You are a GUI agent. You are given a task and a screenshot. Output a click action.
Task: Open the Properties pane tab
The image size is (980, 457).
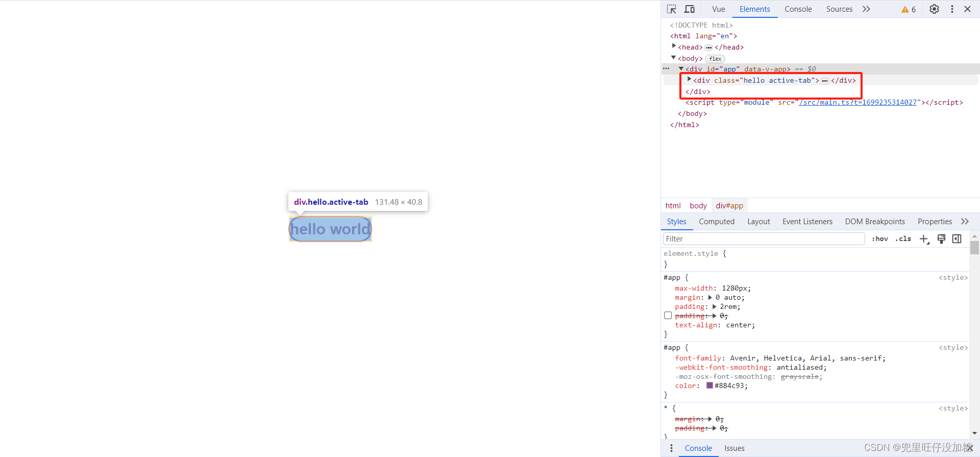[935, 222]
